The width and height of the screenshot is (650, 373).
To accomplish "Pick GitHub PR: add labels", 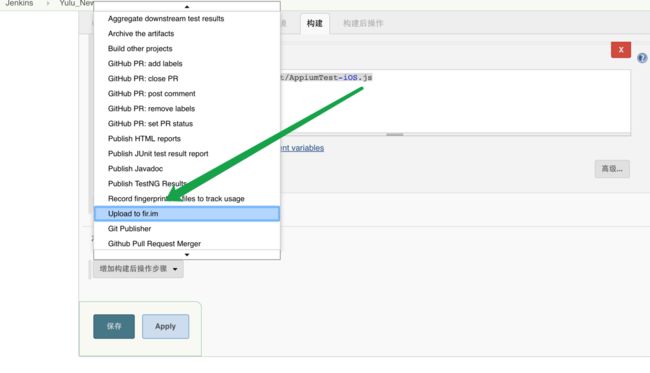I will pos(187,63).
